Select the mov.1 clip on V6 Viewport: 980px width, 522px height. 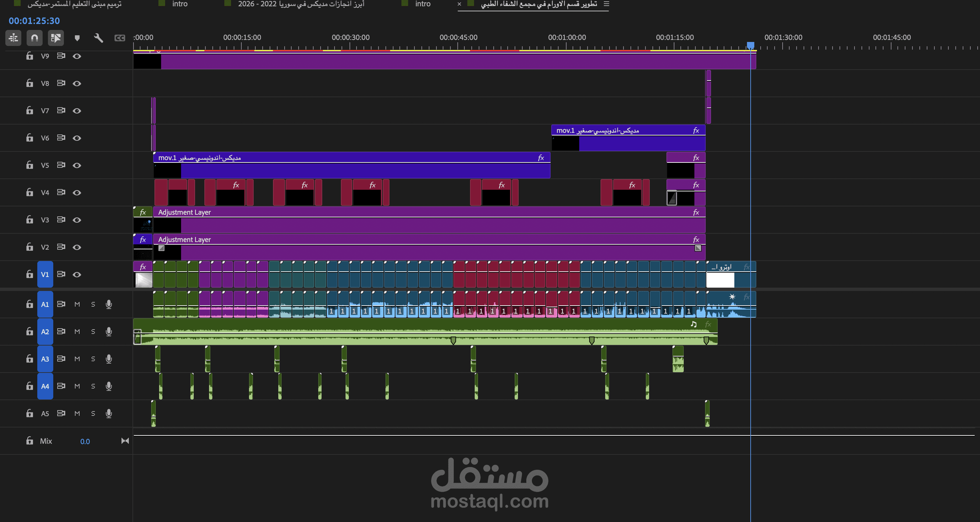(x=628, y=138)
